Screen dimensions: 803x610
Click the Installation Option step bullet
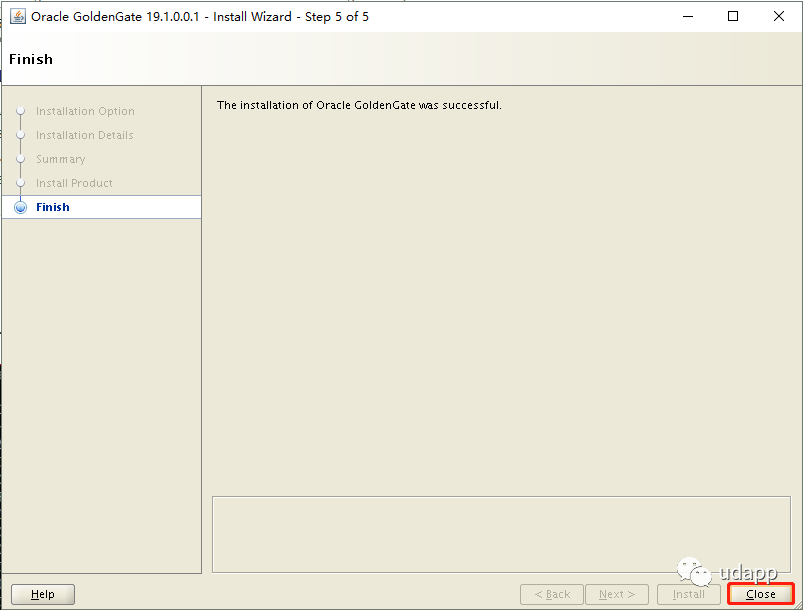(x=20, y=111)
